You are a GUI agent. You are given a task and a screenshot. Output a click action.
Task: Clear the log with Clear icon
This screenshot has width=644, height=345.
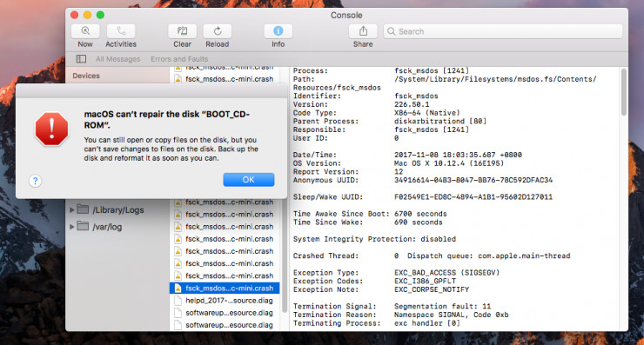point(182,31)
